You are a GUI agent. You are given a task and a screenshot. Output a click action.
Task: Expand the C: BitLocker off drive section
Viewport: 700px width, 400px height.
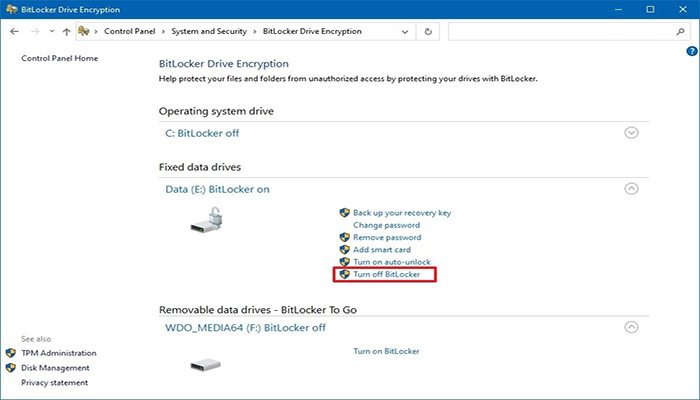point(631,133)
